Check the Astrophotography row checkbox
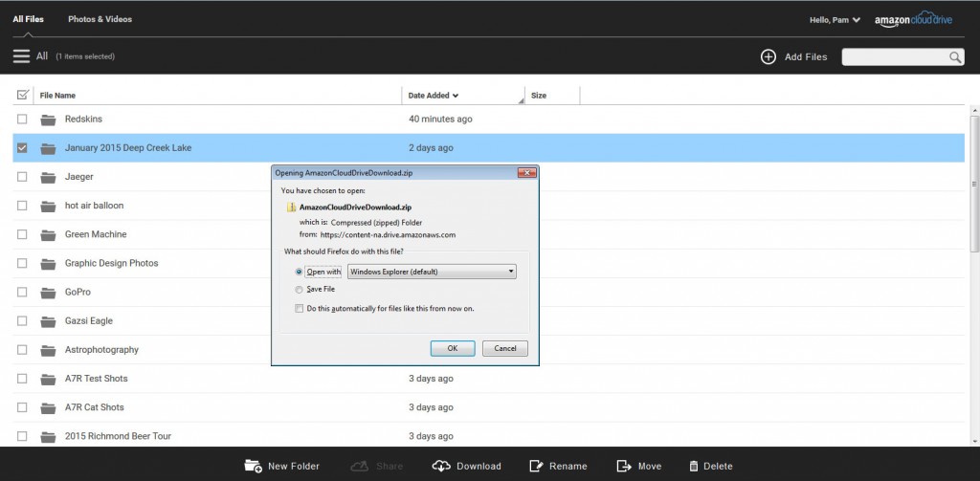980x481 pixels. pyautogui.click(x=22, y=350)
